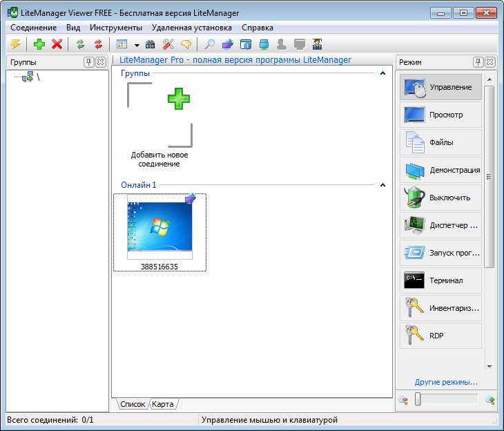This screenshot has width=504, height=431.
Task: Open the Справка menu
Action: tap(258, 28)
